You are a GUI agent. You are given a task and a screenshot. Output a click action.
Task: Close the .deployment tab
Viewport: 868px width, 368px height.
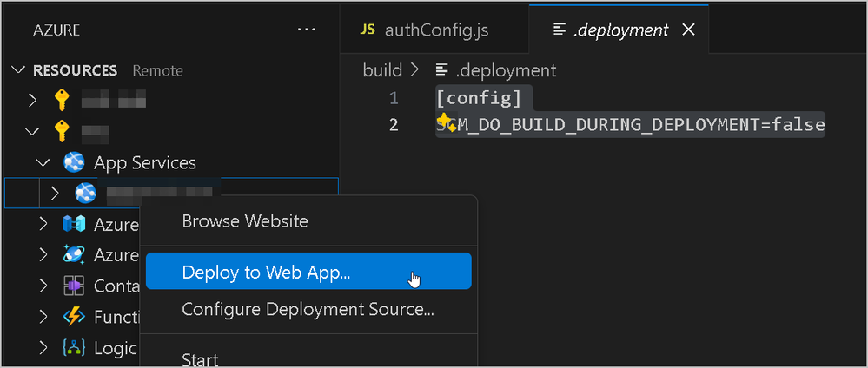tap(688, 30)
